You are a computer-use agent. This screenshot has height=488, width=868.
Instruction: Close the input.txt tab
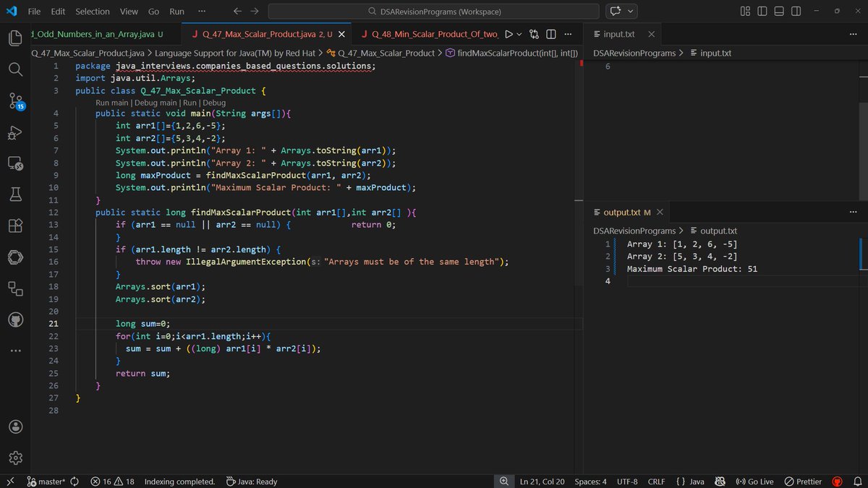pos(651,34)
